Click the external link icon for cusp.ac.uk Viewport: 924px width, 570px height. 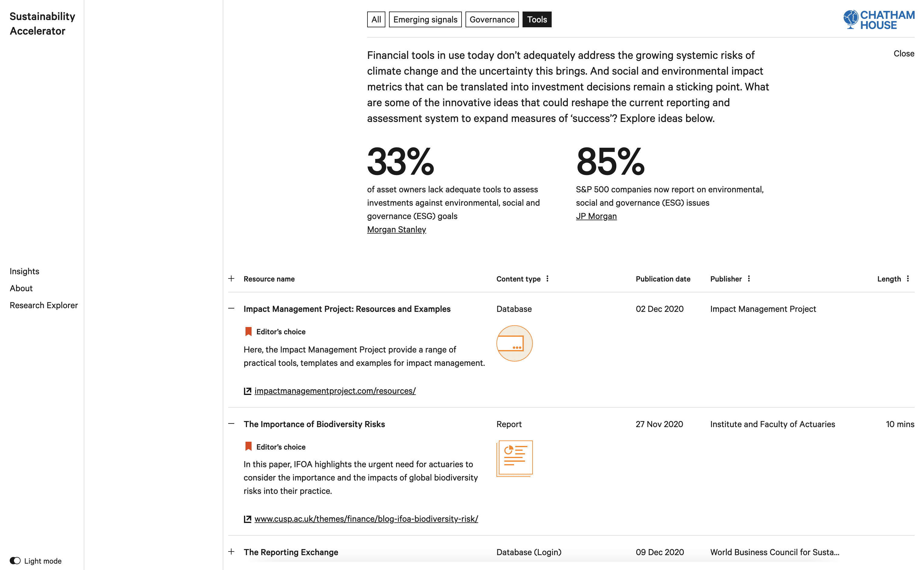[x=247, y=519]
